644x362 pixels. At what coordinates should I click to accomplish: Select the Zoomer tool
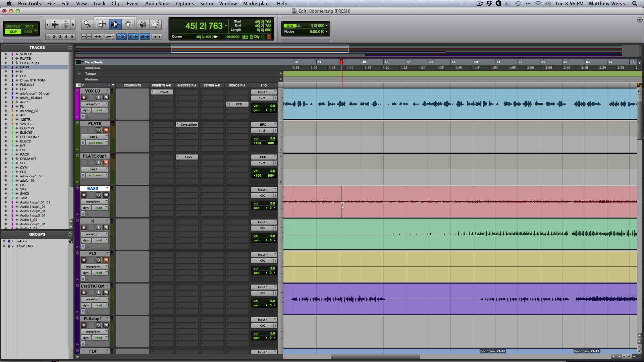point(87,24)
